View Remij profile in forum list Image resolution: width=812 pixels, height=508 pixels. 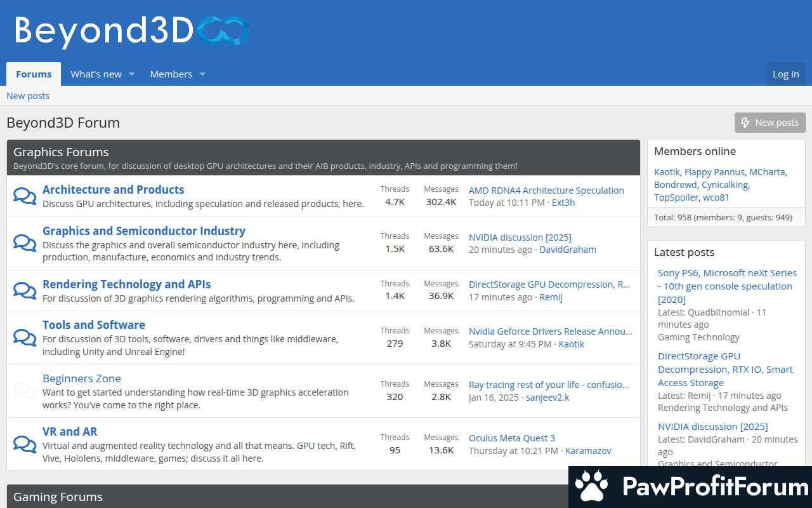pos(551,297)
